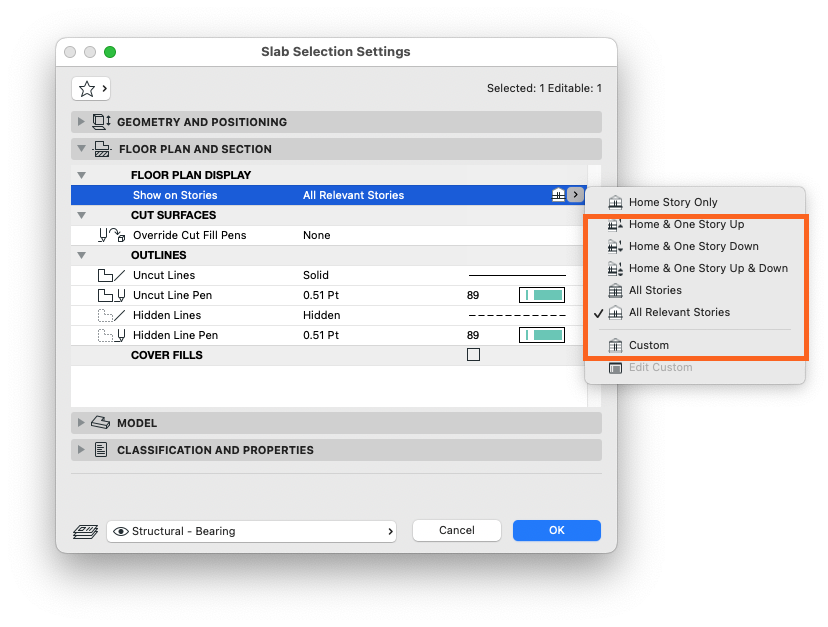Click the Floor Plan and Section panel icon
Screen dimensions: 828x627
coord(102,149)
